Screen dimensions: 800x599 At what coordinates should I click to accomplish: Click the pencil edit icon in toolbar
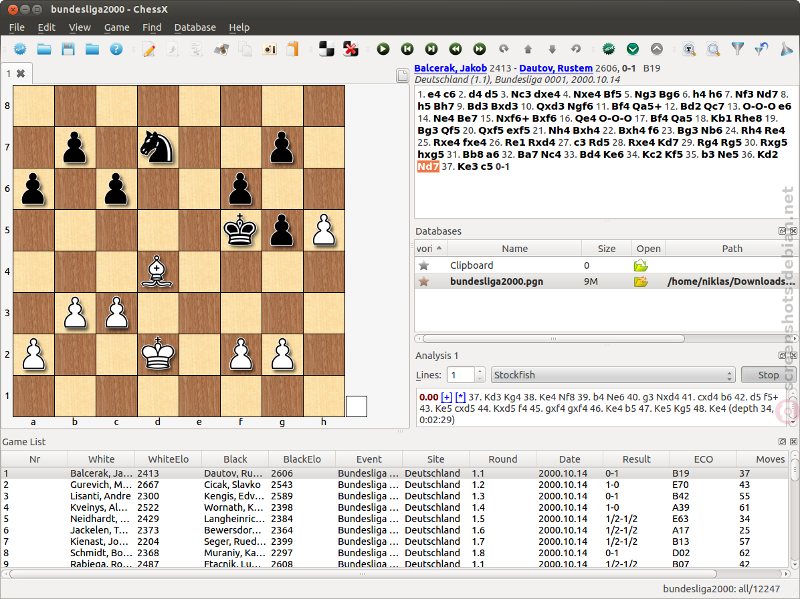point(148,49)
